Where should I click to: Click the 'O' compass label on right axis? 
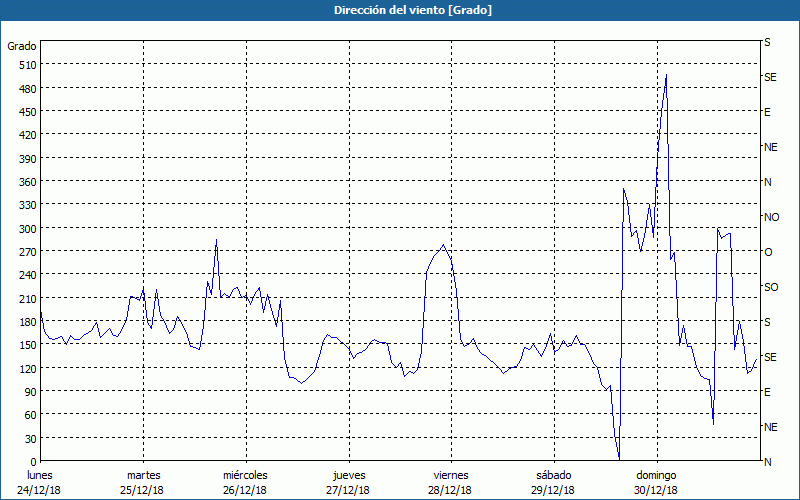(768, 252)
